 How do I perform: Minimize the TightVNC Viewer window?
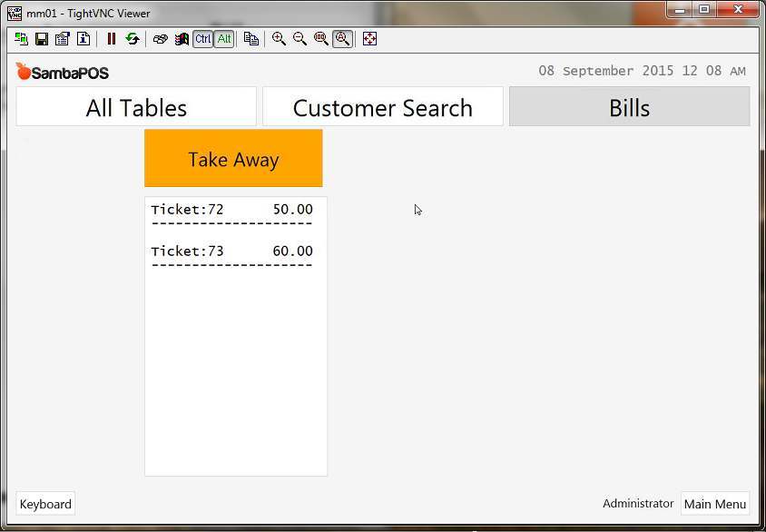point(682,10)
